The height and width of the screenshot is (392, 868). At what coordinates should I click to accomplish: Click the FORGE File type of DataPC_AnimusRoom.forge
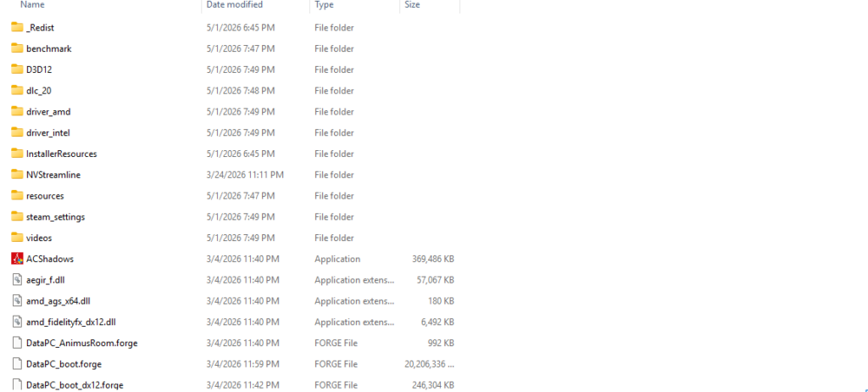tap(336, 343)
